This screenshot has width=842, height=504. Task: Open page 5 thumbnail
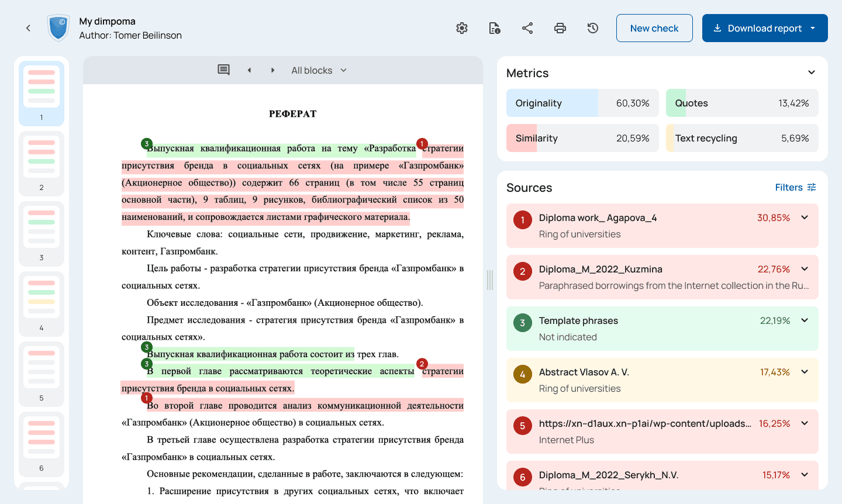click(x=42, y=374)
